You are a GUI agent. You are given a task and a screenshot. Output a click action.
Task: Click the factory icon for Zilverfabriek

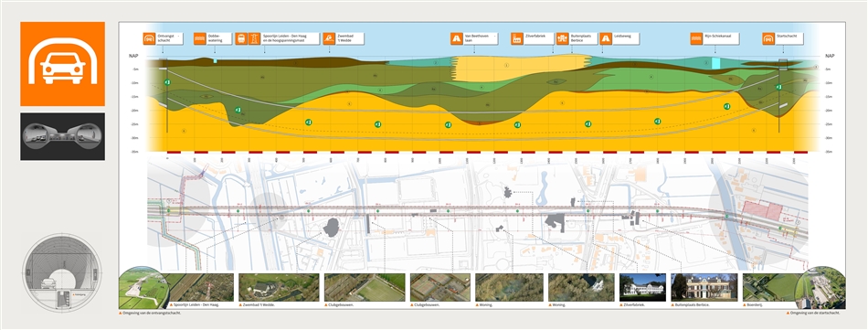tap(517, 38)
